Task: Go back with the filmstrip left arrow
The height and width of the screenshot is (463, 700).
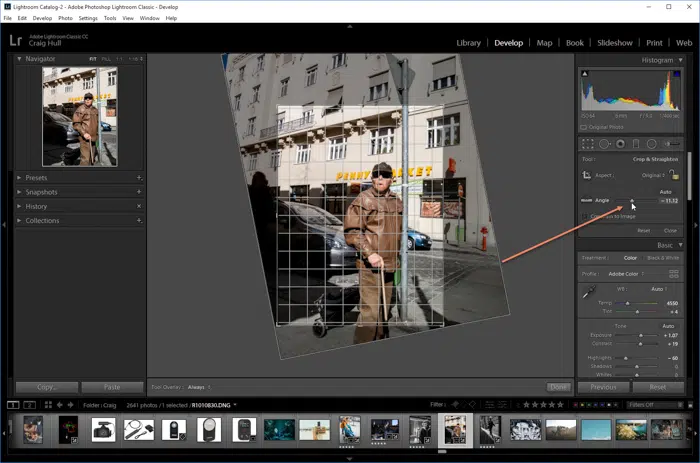Action: 60,405
